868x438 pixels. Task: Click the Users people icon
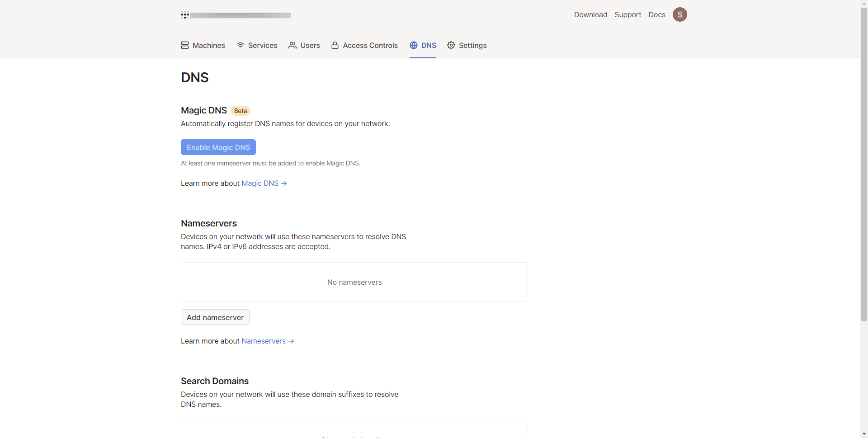pyautogui.click(x=292, y=45)
